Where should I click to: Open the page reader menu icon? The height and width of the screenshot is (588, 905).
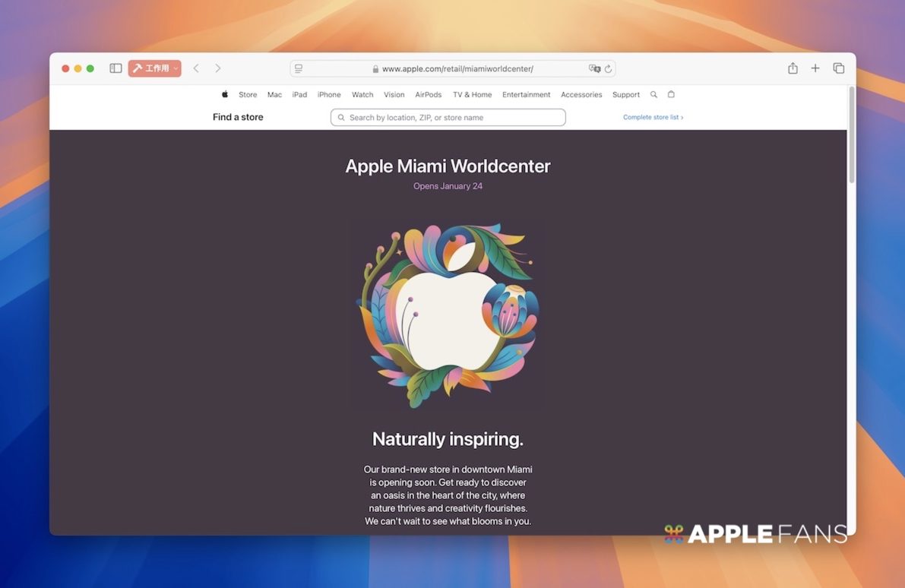[x=299, y=68]
